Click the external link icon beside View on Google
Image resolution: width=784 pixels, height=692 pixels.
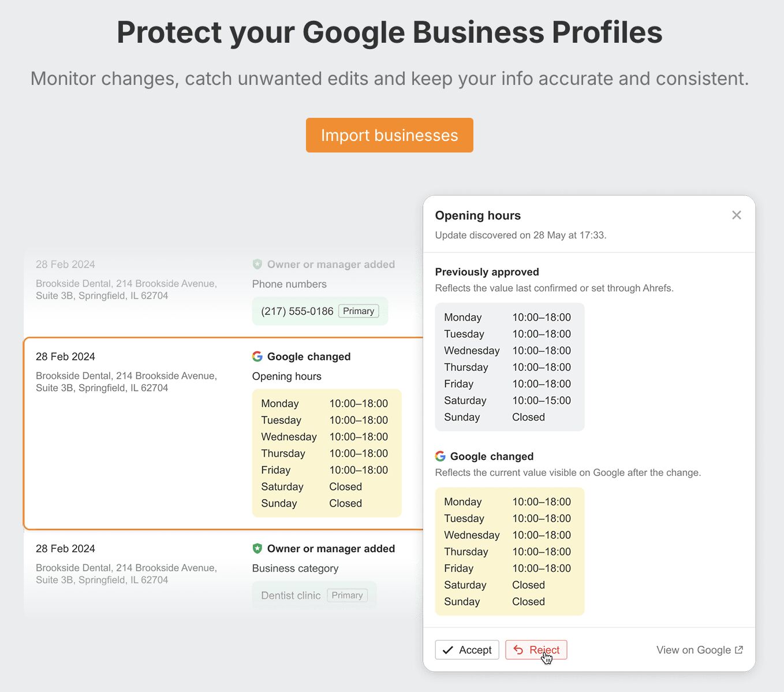[739, 650]
